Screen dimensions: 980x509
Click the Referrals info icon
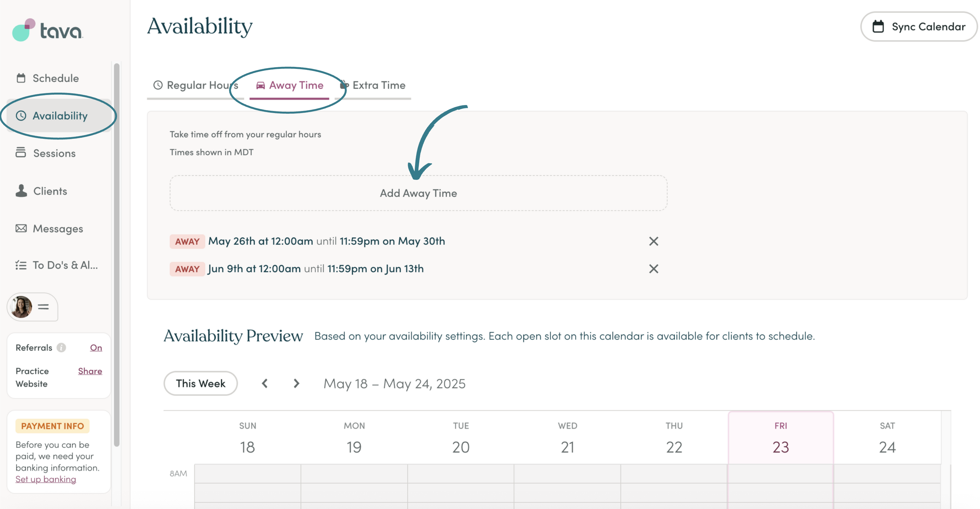tap(61, 347)
